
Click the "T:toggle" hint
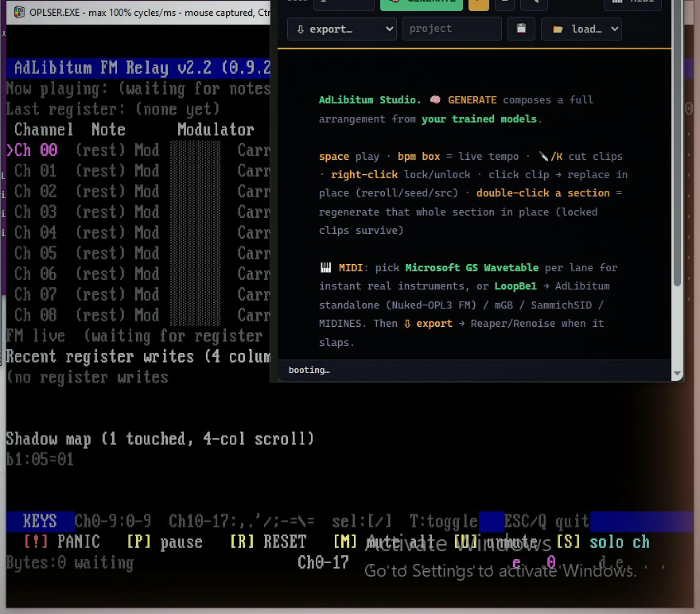[444, 521]
